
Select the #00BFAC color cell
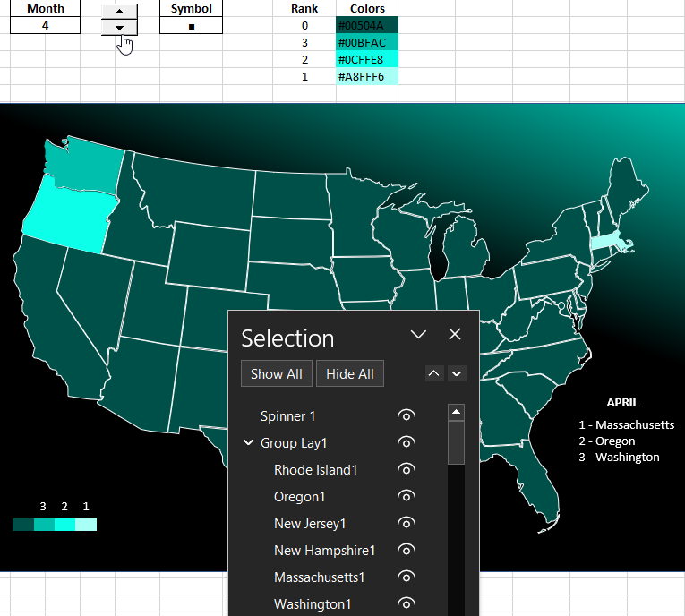pos(367,42)
